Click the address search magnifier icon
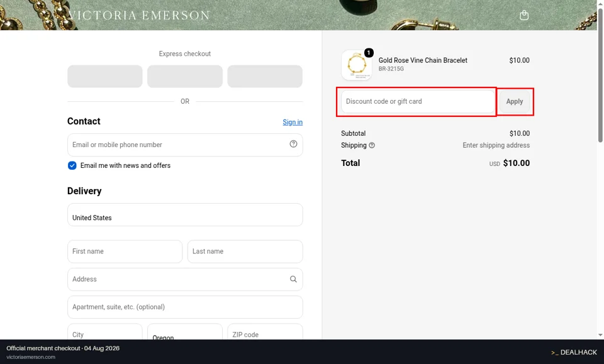Image resolution: width=604 pixels, height=364 pixels. click(293, 279)
